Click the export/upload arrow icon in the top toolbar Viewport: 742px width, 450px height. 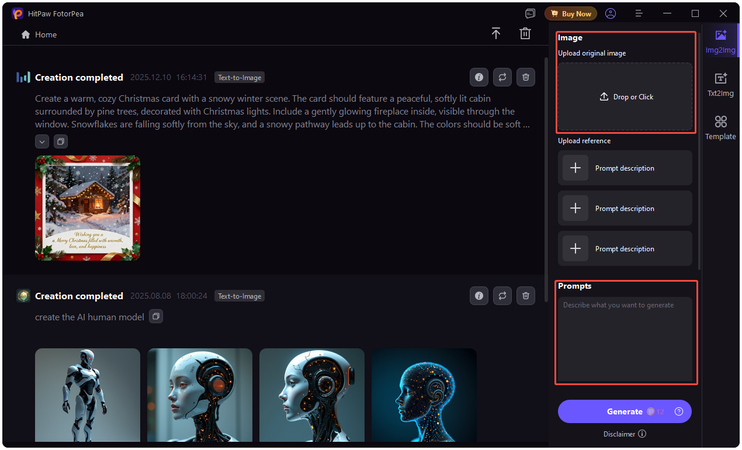click(495, 33)
